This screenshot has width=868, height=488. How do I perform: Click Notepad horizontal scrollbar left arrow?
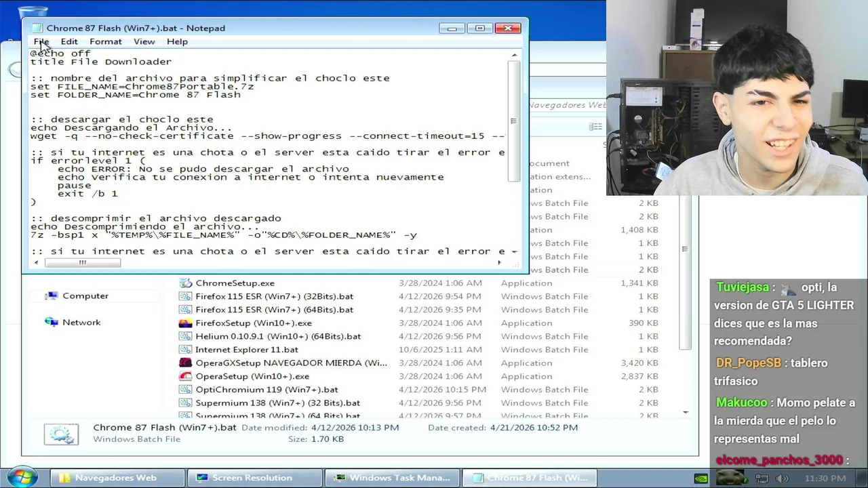coord(36,262)
